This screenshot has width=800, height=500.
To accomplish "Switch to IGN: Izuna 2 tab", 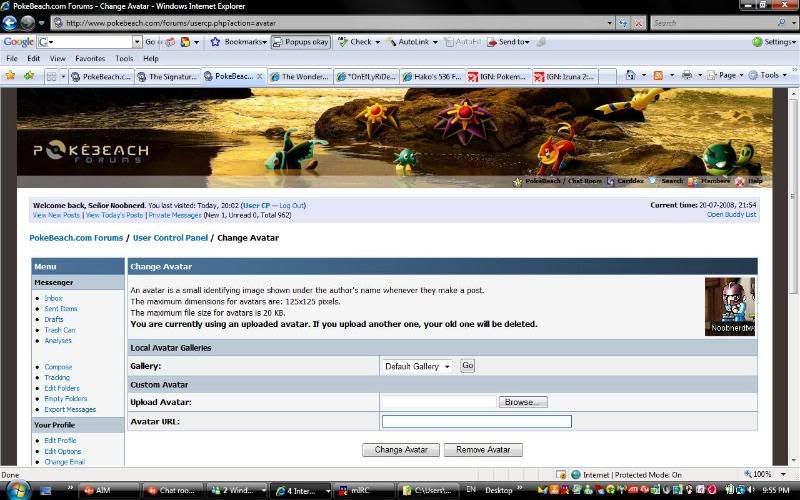I will pyautogui.click(x=565, y=77).
